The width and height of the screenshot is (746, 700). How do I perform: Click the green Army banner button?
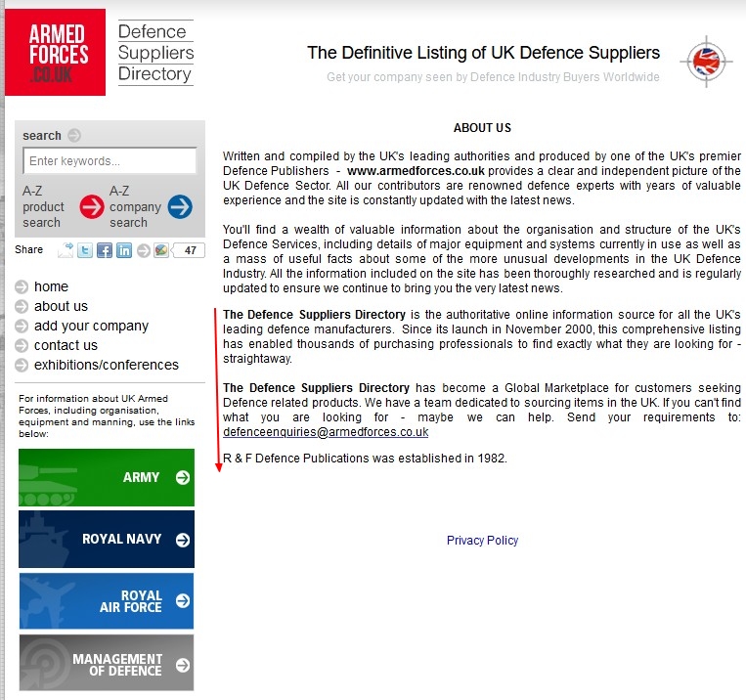pos(106,477)
